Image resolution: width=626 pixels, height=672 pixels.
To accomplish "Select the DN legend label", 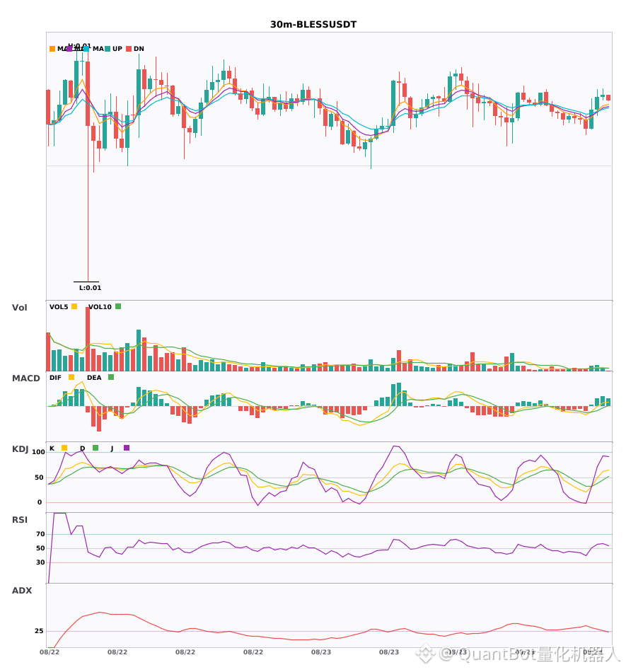I will (139, 49).
